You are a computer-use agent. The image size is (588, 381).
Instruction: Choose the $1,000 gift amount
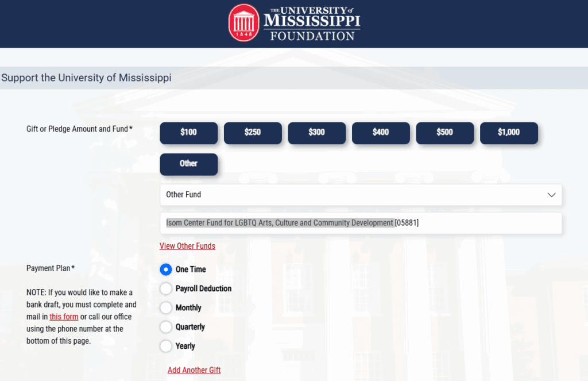509,133
